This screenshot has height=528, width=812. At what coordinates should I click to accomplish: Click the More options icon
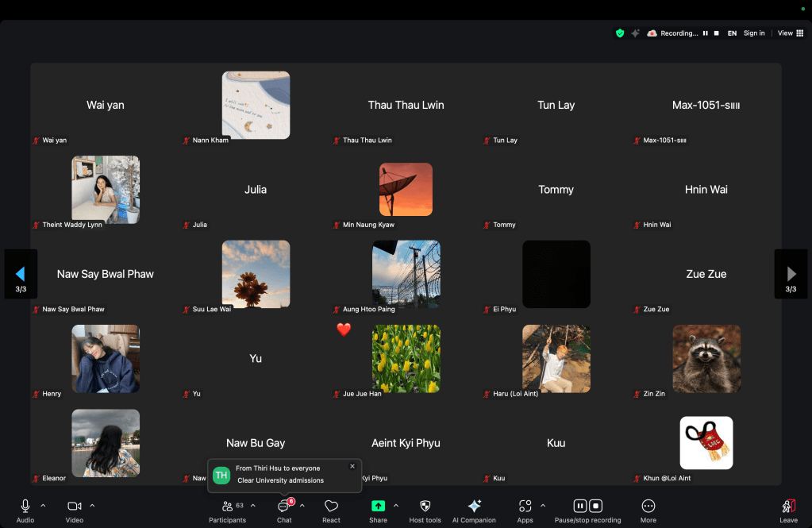[648, 507]
